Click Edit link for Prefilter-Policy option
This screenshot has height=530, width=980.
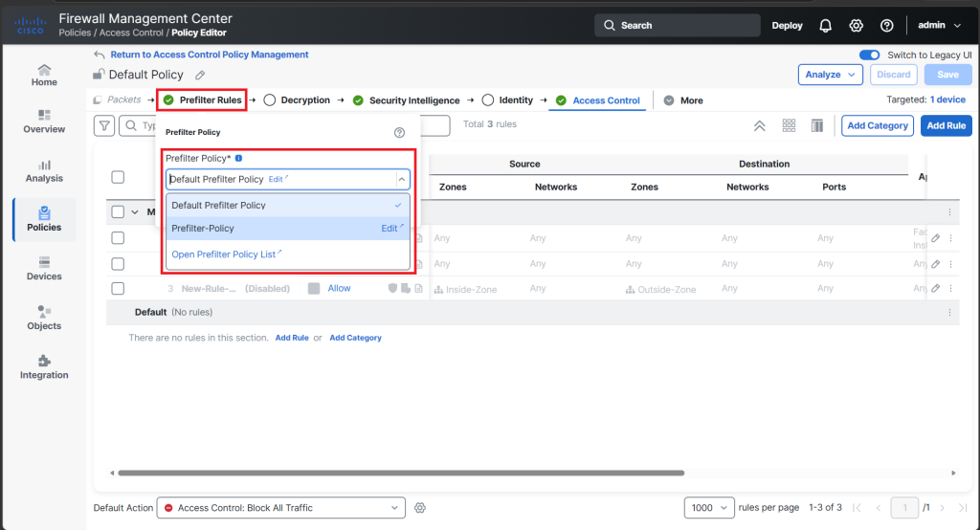tap(391, 228)
